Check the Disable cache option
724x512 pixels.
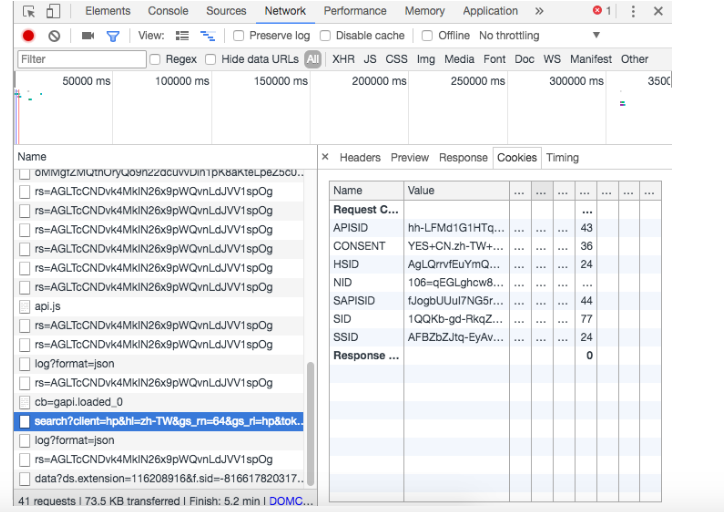tap(325, 36)
